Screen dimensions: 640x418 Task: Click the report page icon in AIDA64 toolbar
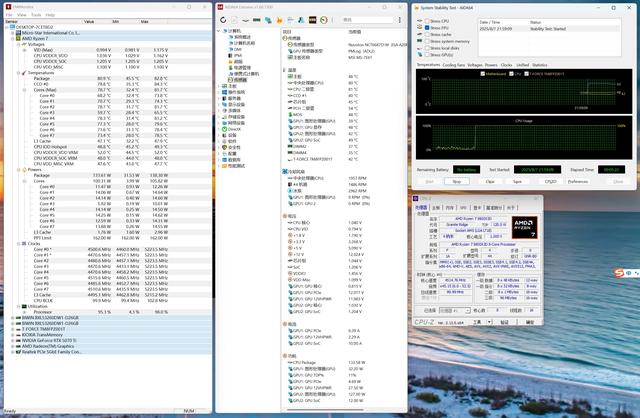[234, 20]
